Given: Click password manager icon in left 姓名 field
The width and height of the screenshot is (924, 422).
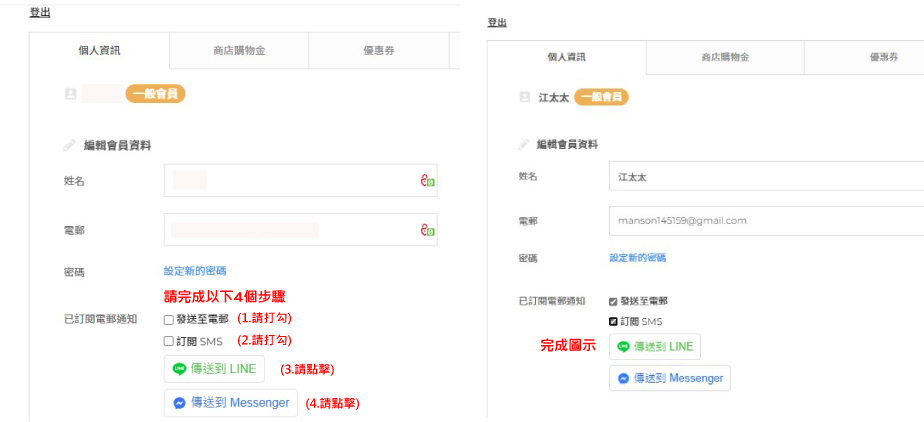Looking at the screenshot, I should coord(428,181).
